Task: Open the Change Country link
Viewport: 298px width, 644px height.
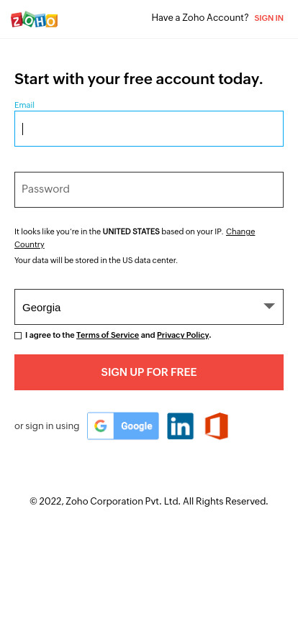Action: click(x=135, y=238)
